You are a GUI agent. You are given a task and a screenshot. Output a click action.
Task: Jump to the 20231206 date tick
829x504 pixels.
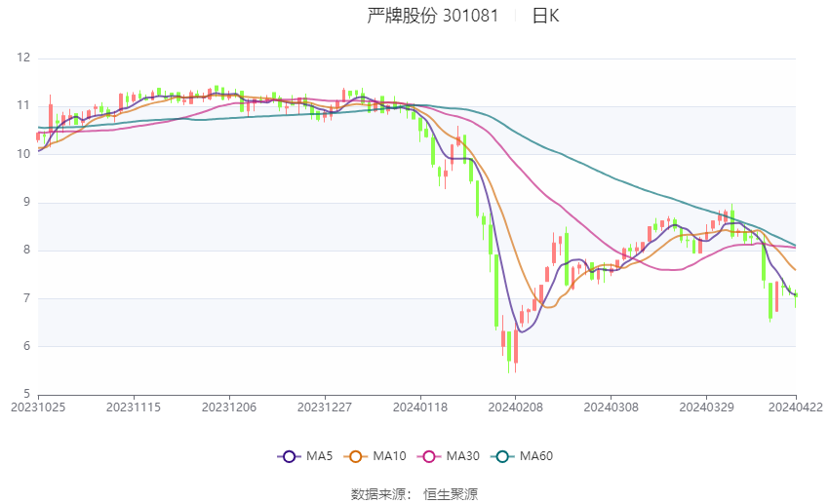230,407
